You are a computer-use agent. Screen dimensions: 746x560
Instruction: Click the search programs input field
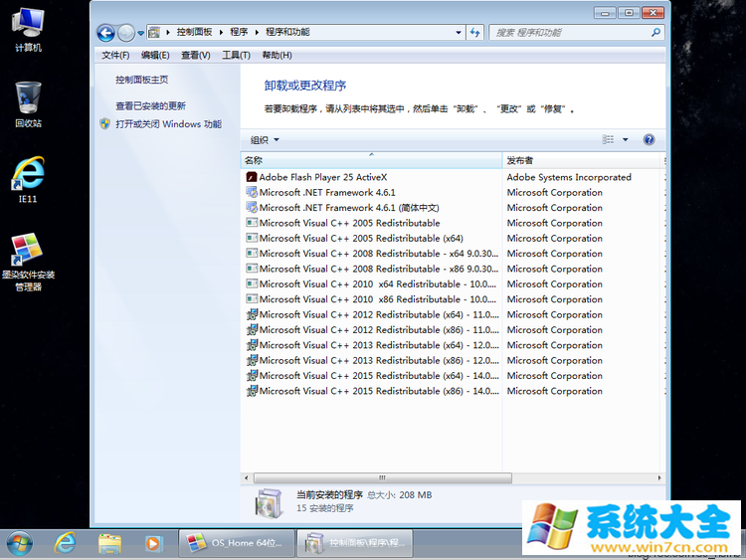[570, 33]
